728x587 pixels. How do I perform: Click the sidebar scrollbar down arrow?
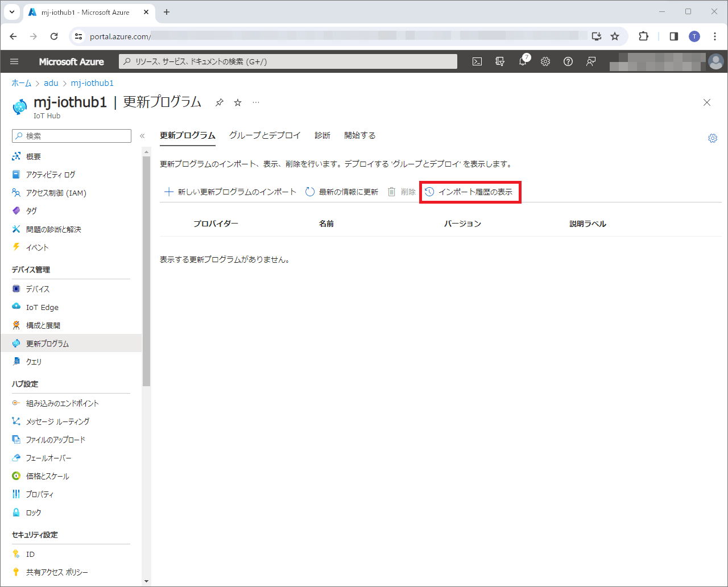pyautogui.click(x=146, y=581)
